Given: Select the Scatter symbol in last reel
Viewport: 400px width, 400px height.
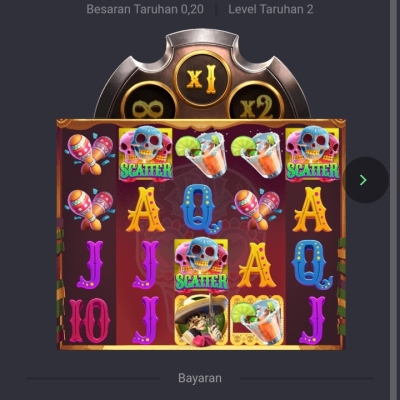Looking at the screenshot, I should [312, 154].
